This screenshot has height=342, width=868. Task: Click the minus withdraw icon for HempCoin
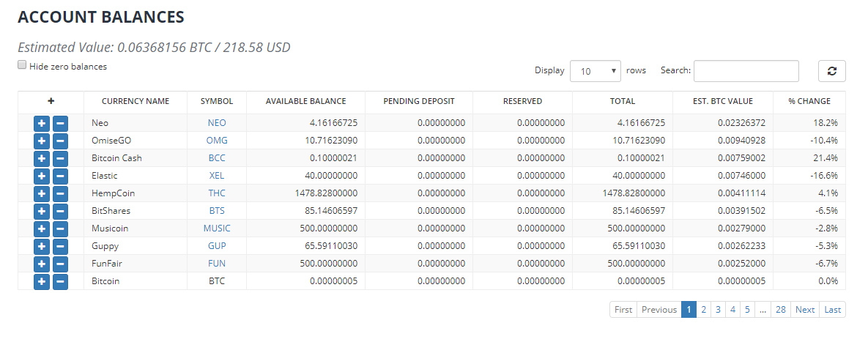tap(60, 193)
